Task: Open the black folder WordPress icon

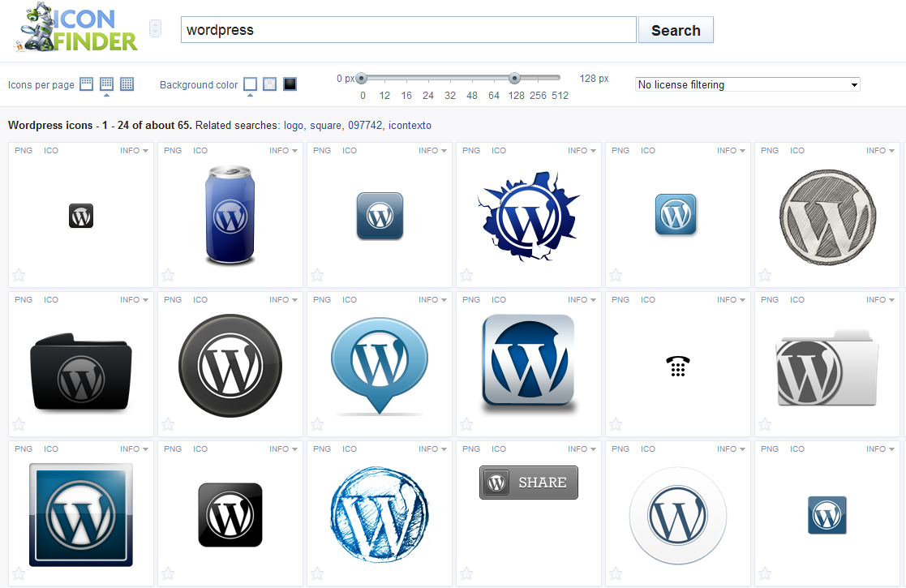Action: pyautogui.click(x=81, y=371)
